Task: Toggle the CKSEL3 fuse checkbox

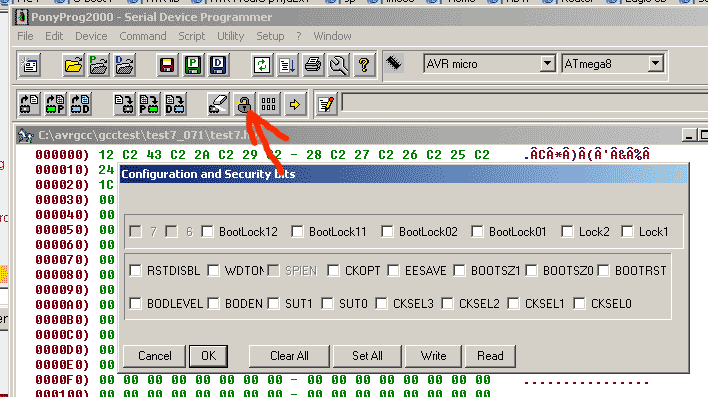Action: point(381,304)
